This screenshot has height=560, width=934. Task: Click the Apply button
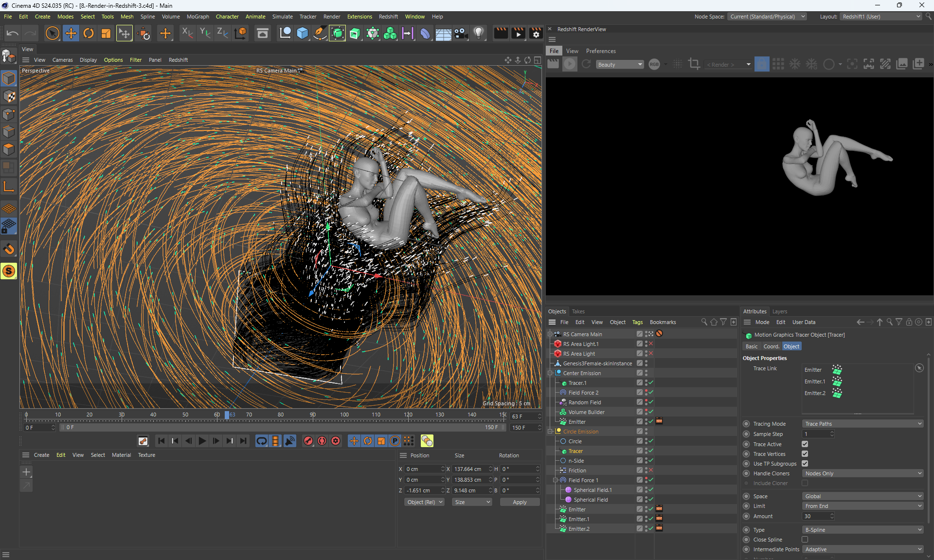(519, 502)
